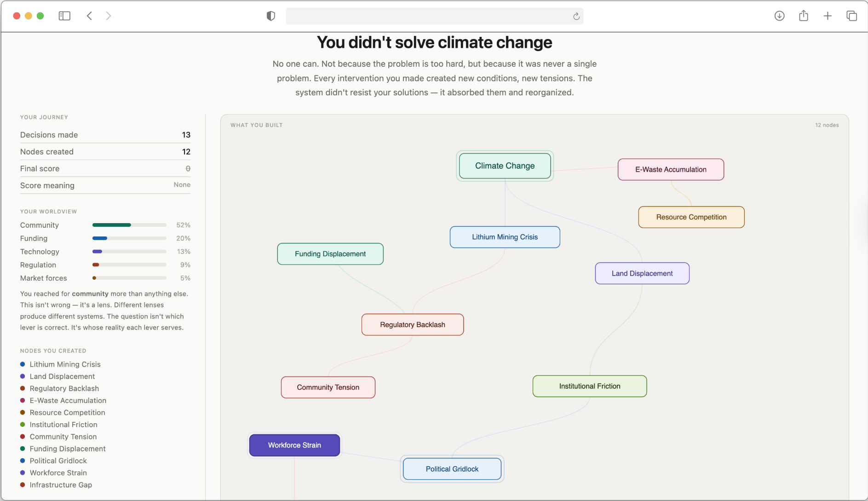
Task: Click the 52% Community percentage
Action: point(183,225)
